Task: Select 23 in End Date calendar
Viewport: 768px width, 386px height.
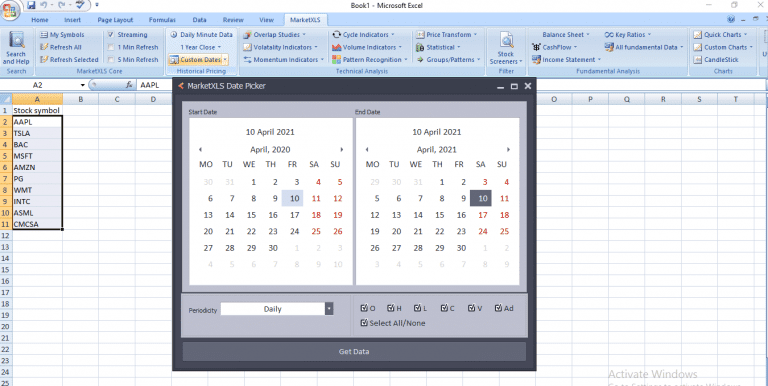Action: click(x=461, y=231)
